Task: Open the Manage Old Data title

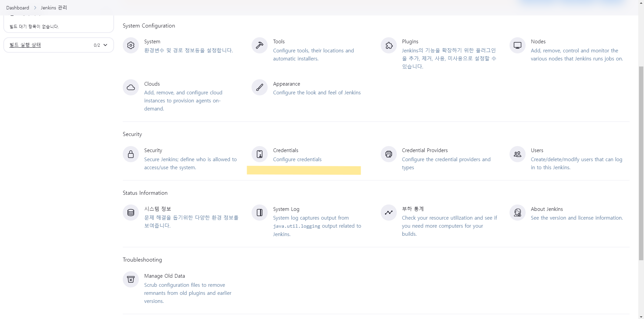Action: 164,276
